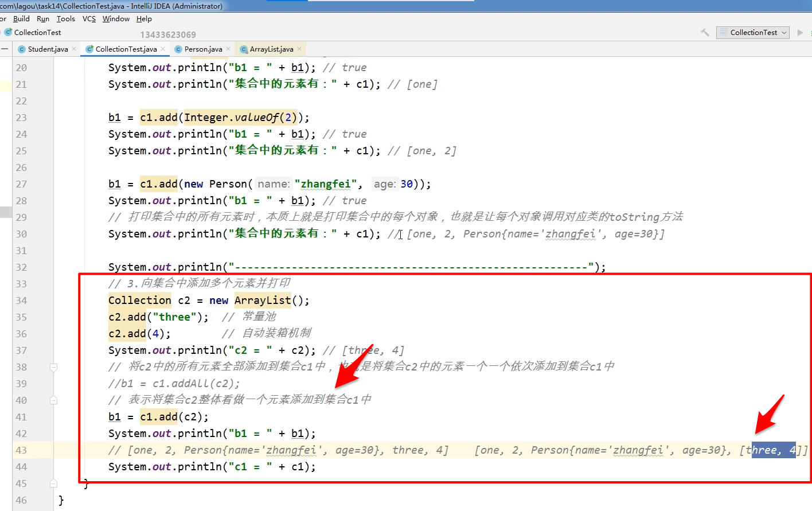Click the 'Collection' type on line 34
This screenshot has height=511, width=812.
[140, 301]
